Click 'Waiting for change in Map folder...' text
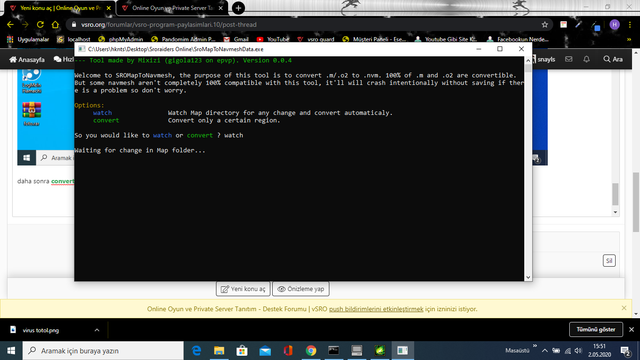640x360 pixels. click(140, 150)
